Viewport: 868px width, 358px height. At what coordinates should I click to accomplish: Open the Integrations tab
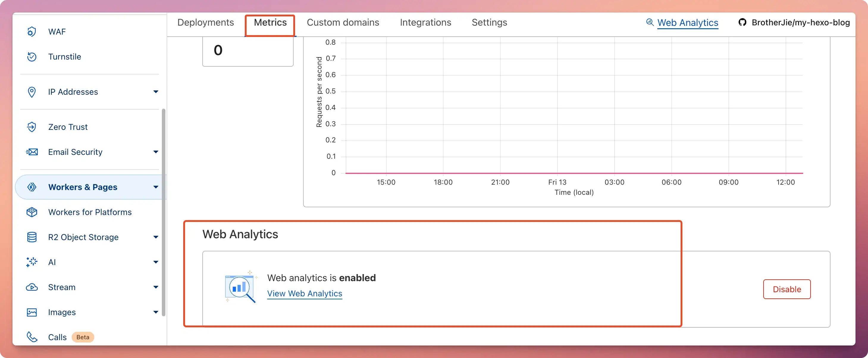point(426,22)
